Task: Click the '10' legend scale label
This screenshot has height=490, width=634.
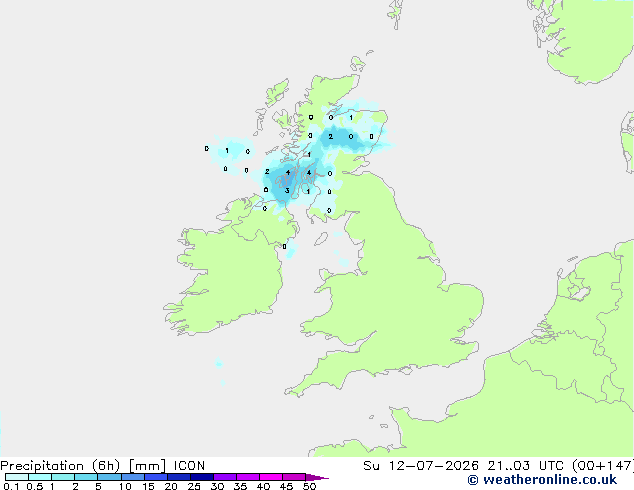Action: tap(125, 486)
